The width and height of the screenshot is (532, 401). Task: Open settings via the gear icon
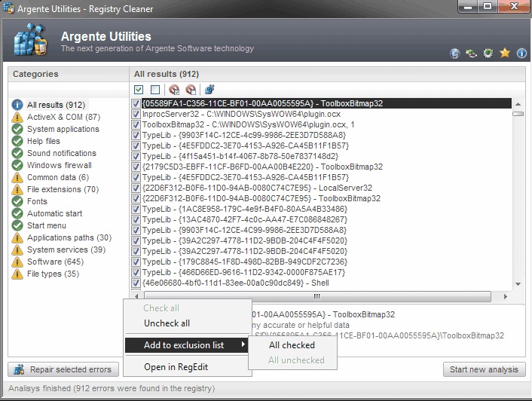coord(488,54)
